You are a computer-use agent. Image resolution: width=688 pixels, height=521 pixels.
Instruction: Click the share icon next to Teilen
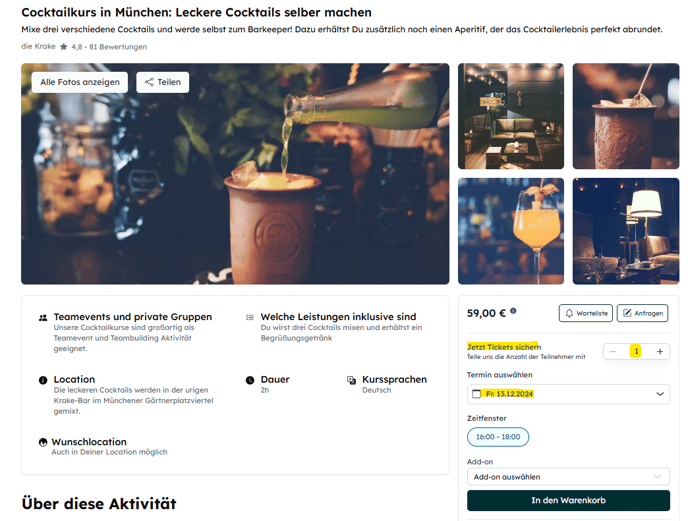point(149,82)
